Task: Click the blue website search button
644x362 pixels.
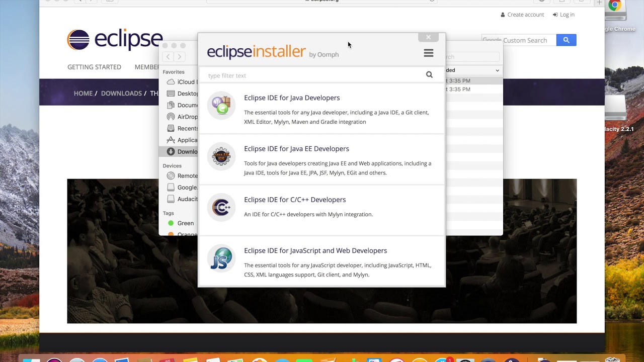Action: tap(566, 40)
